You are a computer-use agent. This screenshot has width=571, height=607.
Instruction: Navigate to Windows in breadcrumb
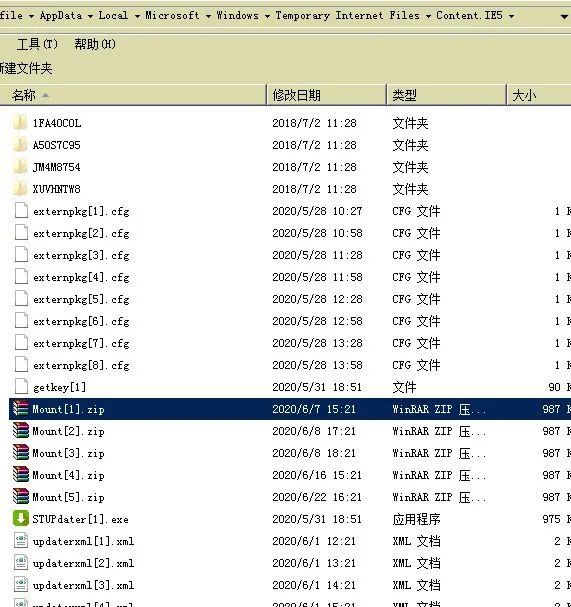tap(237, 15)
